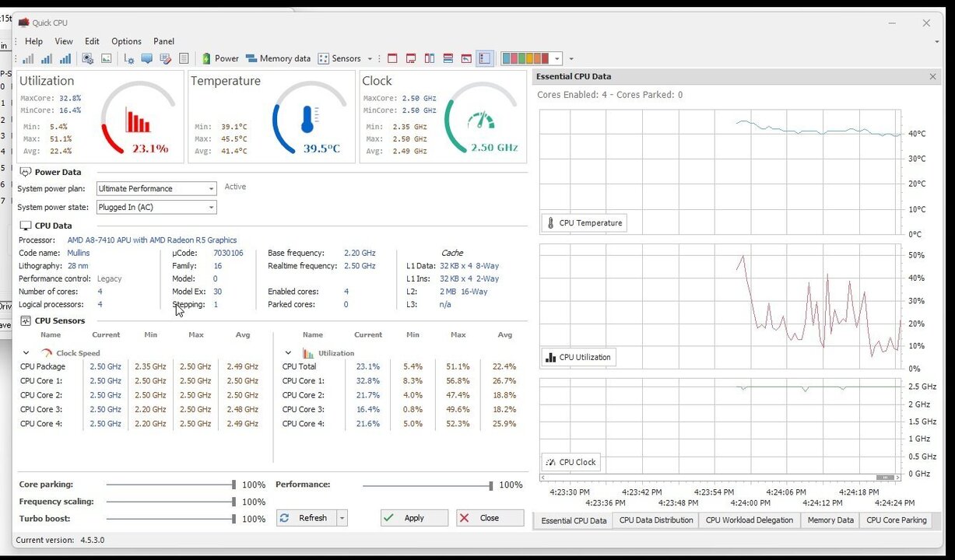The image size is (955, 560).
Task: Open the color theme dropdown
Action: pyautogui.click(x=556, y=58)
